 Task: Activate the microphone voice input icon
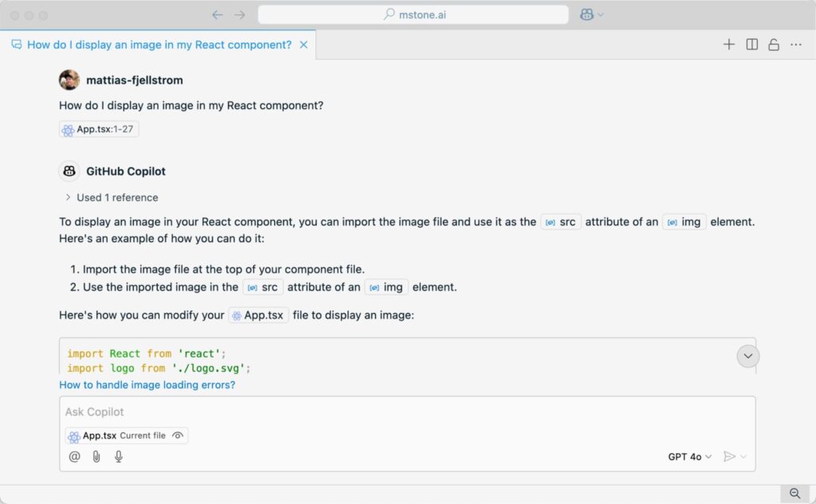[x=118, y=456]
